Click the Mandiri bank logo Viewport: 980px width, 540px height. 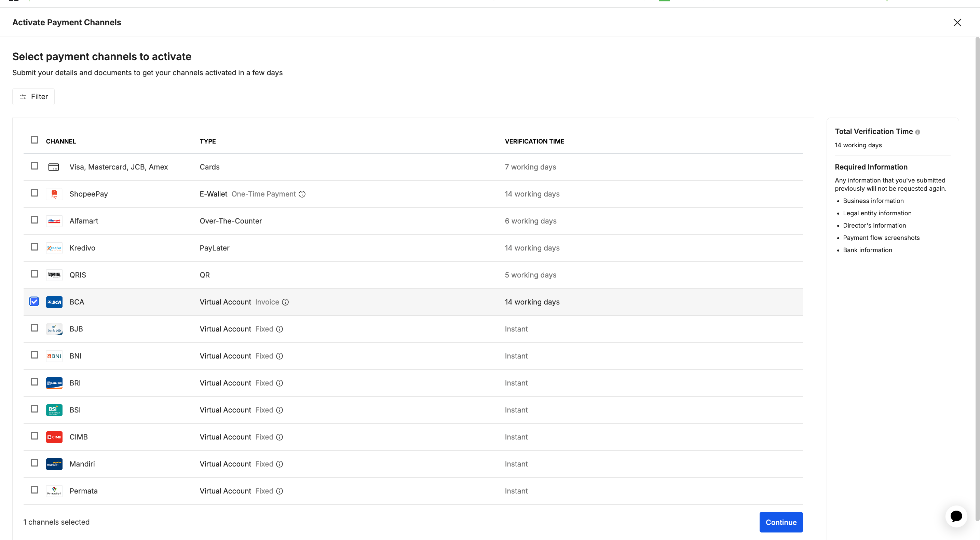54,464
